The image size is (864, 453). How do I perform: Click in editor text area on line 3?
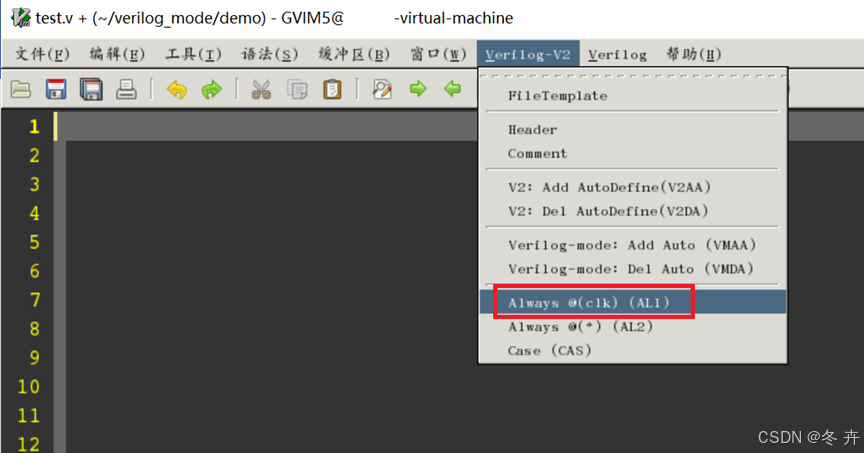click(270, 184)
